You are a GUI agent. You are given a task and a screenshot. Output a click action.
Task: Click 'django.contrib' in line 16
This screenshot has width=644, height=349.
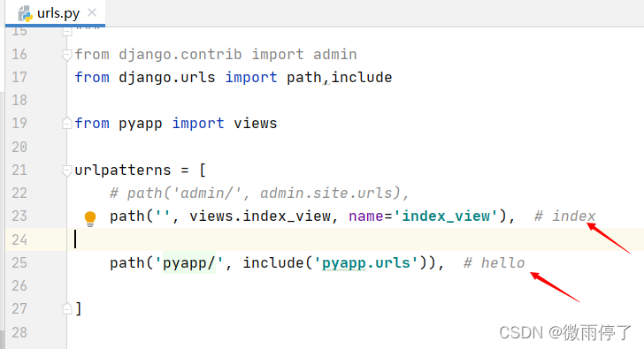180,55
